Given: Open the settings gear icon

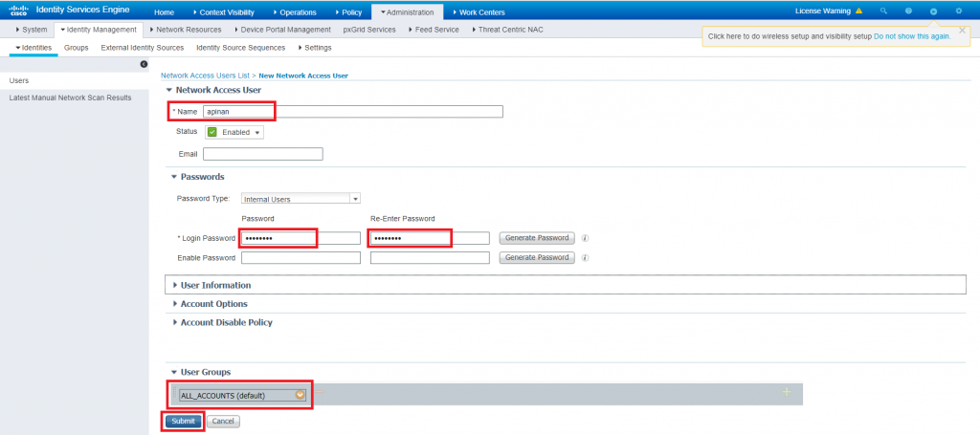Looking at the screenshot, I should point(959,11).
